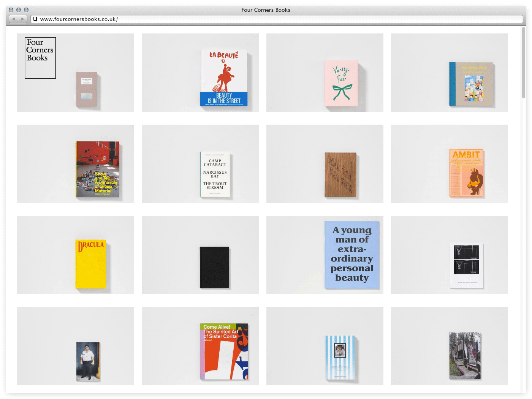Open Show and Tell red book
Screen dimensions: 532x399
click(x=98, y=169)
